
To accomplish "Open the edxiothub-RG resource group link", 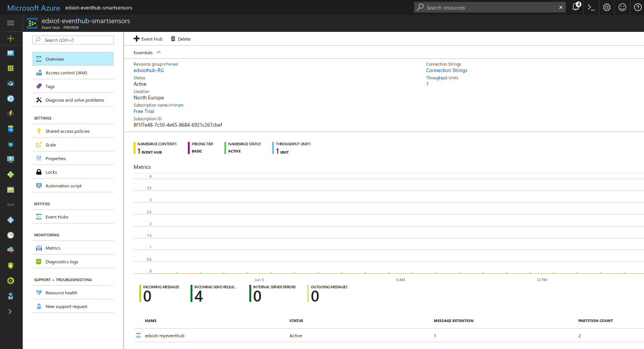I will click(149, 70).
